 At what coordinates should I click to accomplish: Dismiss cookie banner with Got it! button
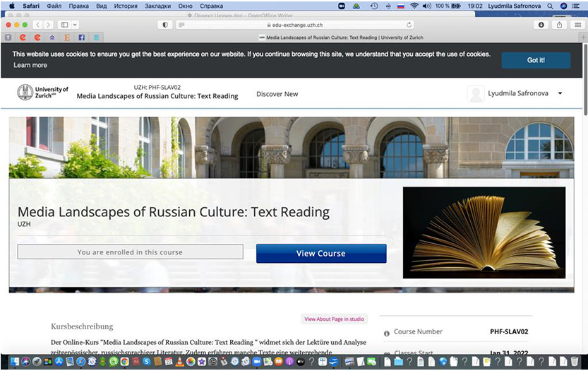click(536, 60)
